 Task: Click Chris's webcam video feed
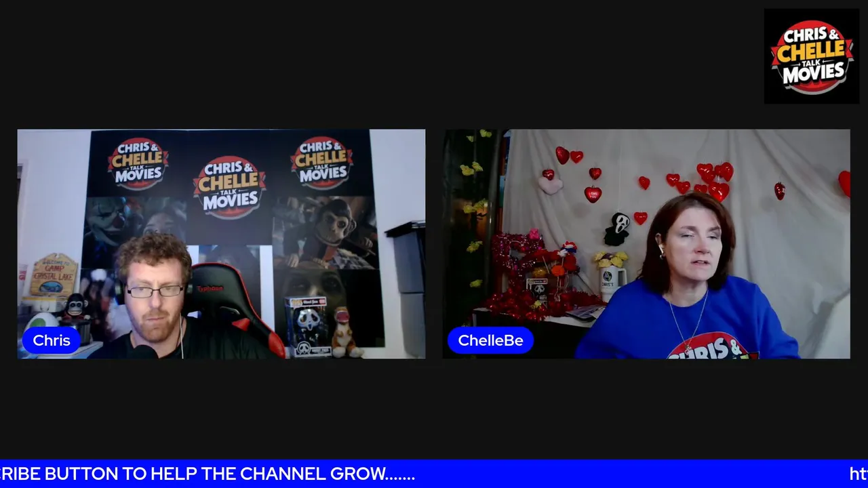(x=221, y=244)
